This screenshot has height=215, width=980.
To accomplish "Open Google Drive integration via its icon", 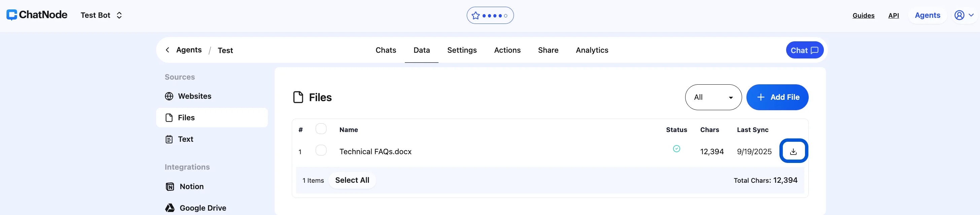I will pos(170,208).
